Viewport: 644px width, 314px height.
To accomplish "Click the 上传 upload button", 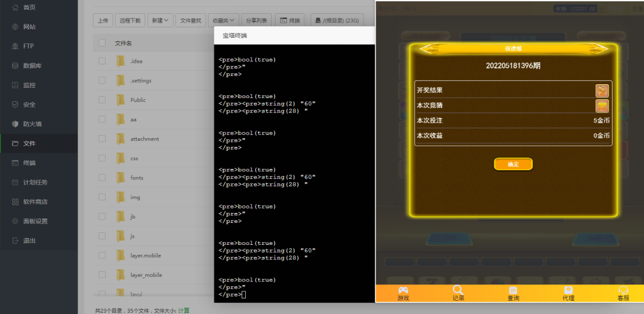I will tap(103, 21).
